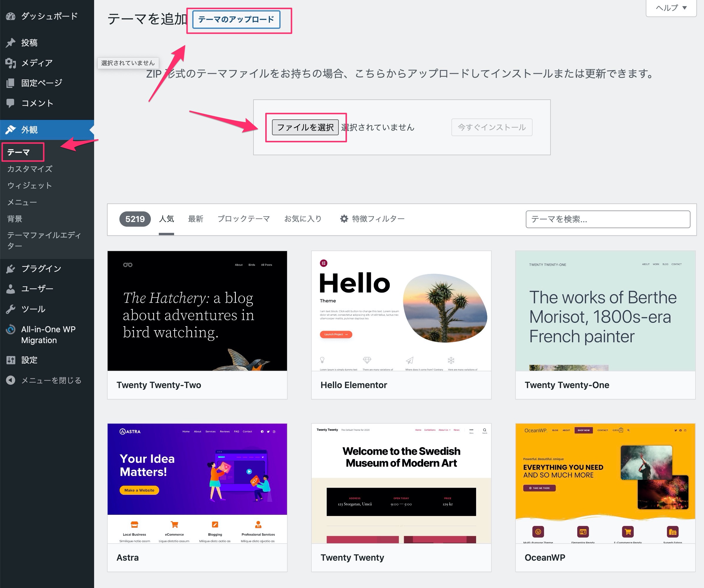The image size is (704, 588).
Task: Switch to the ブロックテーマ tab
Action: pyautogui.click(x=244, y=219)
